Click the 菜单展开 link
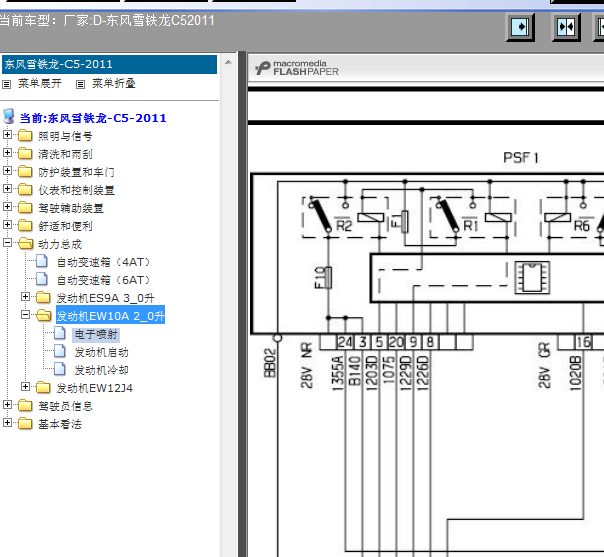Image resolution: width=604 pixels, height=557 pixels. point(40,83)
